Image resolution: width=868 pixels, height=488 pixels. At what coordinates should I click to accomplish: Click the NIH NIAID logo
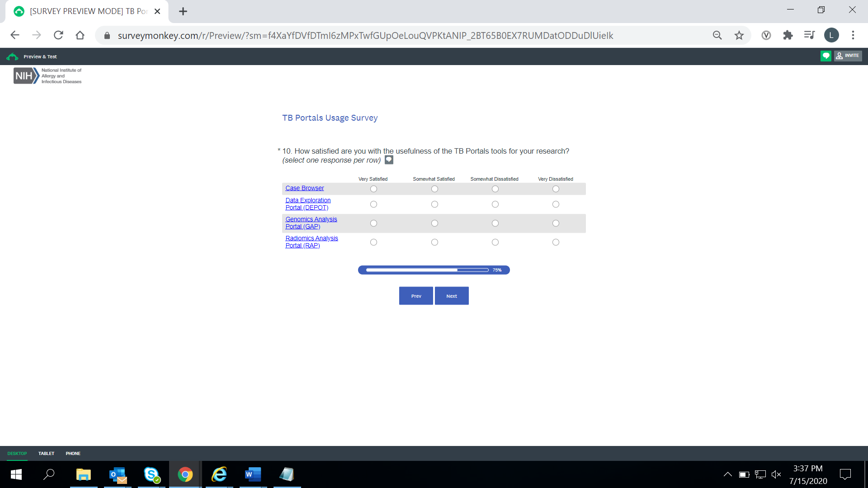point(47,76)
